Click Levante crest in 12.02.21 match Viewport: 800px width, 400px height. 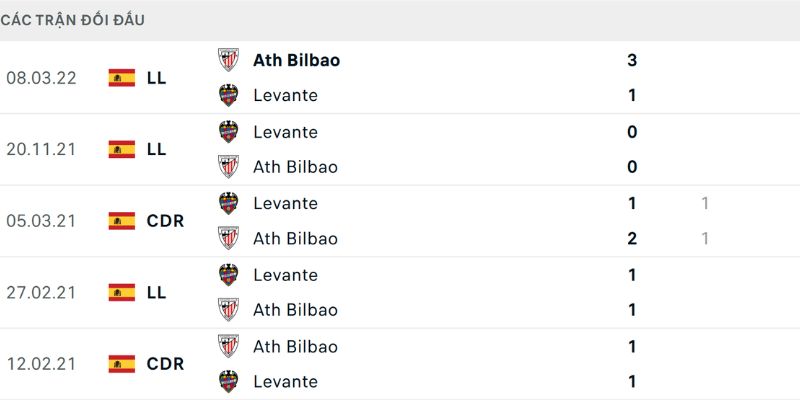[x=229, y=381]
